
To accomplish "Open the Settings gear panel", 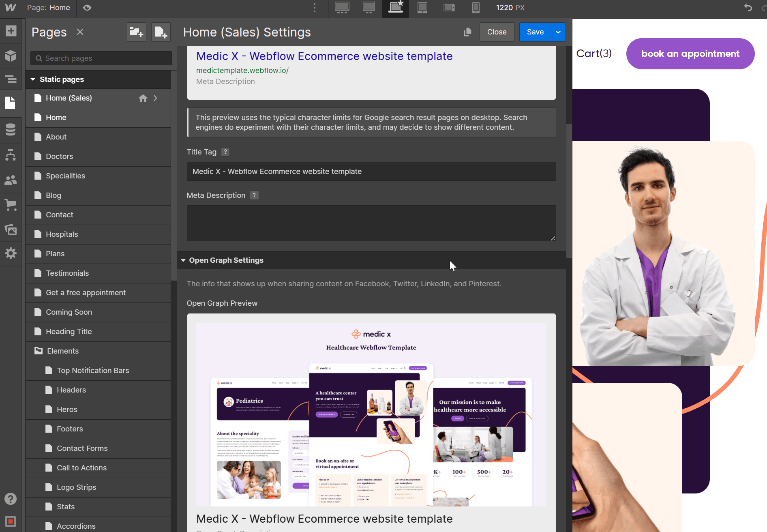I will click(11, 253).
